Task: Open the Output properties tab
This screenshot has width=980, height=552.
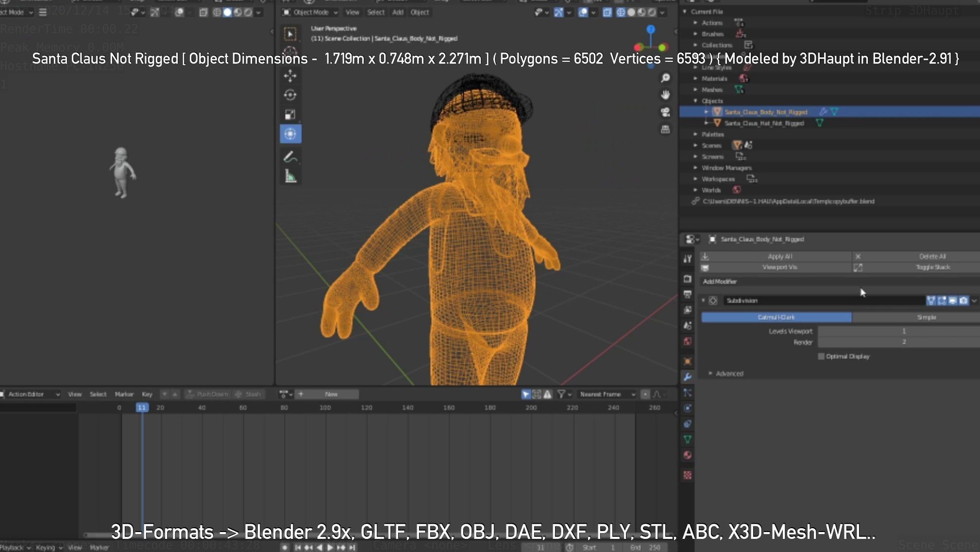Action: (687, 294)
